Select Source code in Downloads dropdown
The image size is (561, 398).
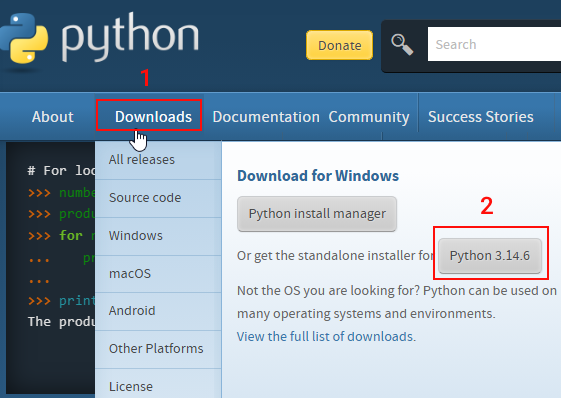[x=158, y=198]
